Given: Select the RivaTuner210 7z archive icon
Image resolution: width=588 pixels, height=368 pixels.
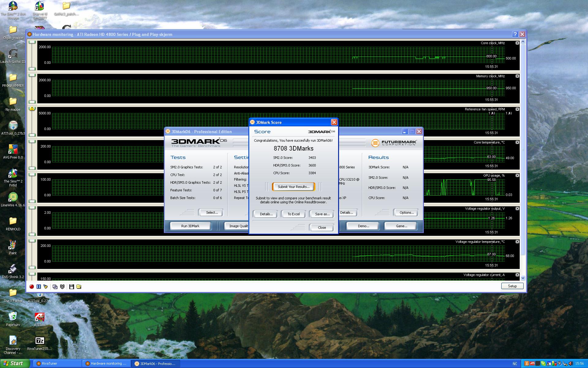Looking at the screenshot, I should click(x=40, y=343).
